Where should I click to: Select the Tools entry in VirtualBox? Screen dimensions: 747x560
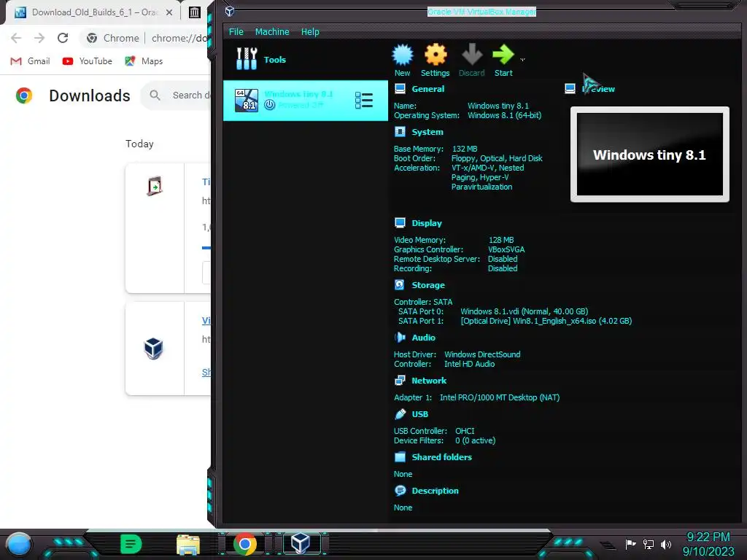[305, 59]
